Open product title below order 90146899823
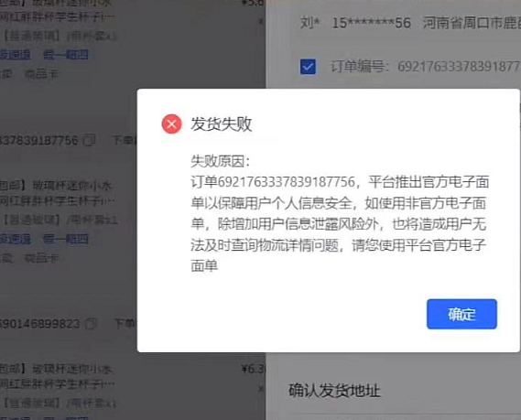This screenshot has width=521, height=420. tap(57, 377)
